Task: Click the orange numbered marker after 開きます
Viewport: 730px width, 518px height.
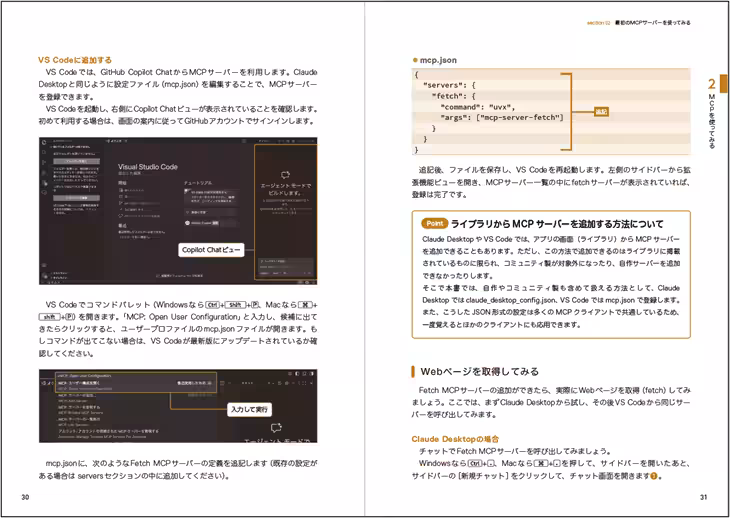Action: [655, 476]
